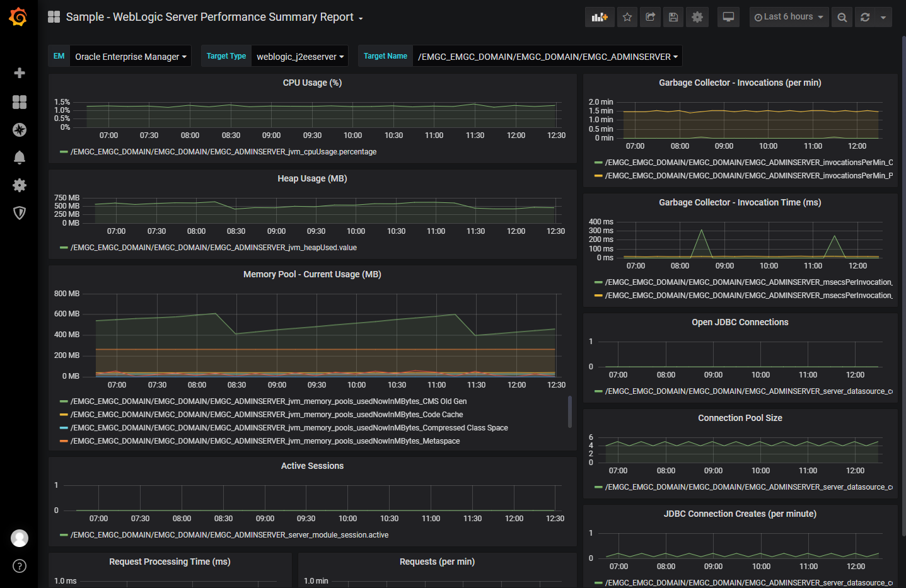This screenshot has height=588, width=906.
Task: Open the dashboard grid icon beside title
Action: tap(54, 17)
